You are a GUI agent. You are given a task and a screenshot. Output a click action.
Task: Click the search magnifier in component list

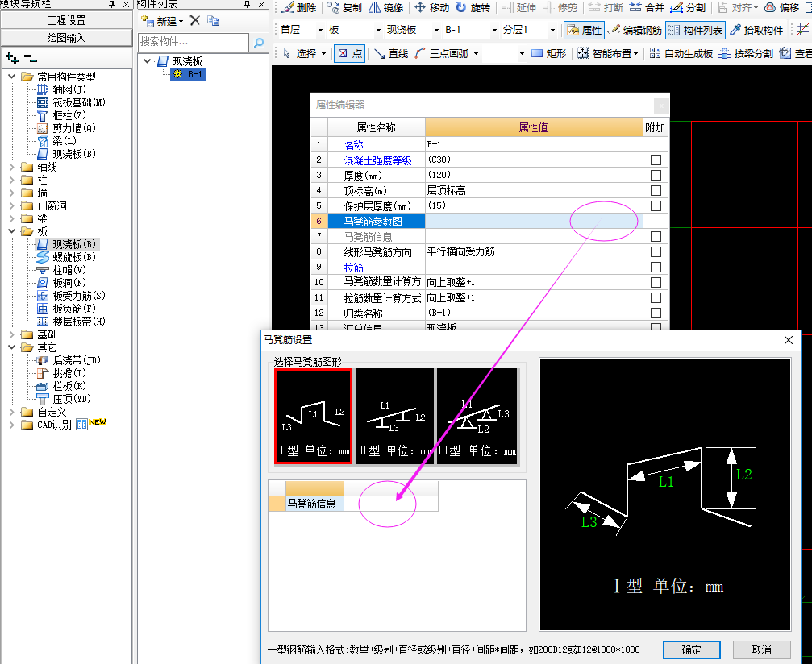[259, 42]
